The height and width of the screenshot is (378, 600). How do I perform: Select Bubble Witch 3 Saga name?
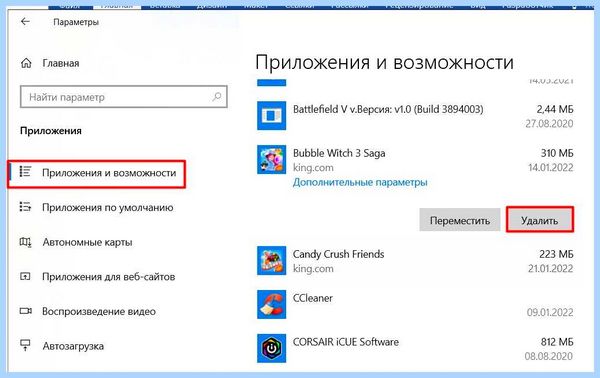tap(339, 153)
